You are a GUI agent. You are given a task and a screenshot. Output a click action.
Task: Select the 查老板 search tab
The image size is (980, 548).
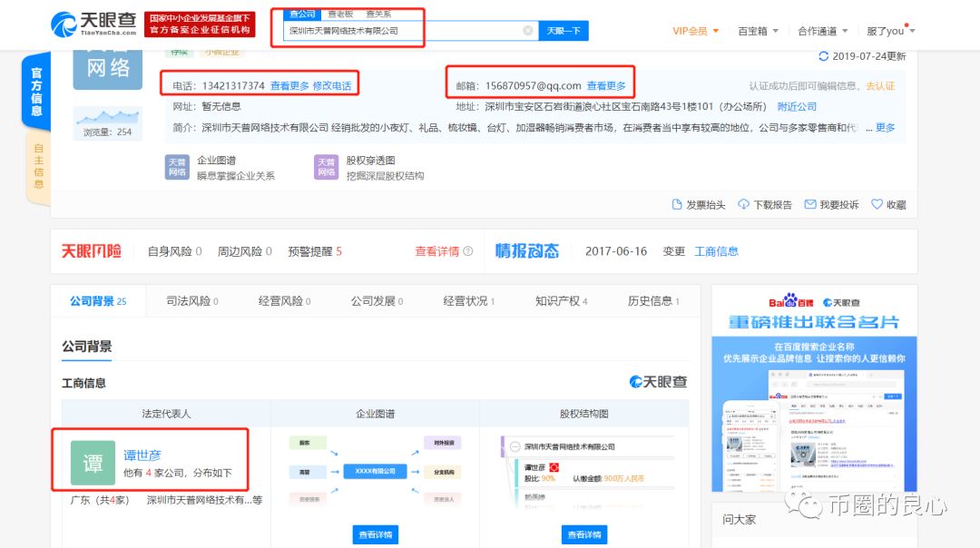pyautogui.click(x=340, y=14)
